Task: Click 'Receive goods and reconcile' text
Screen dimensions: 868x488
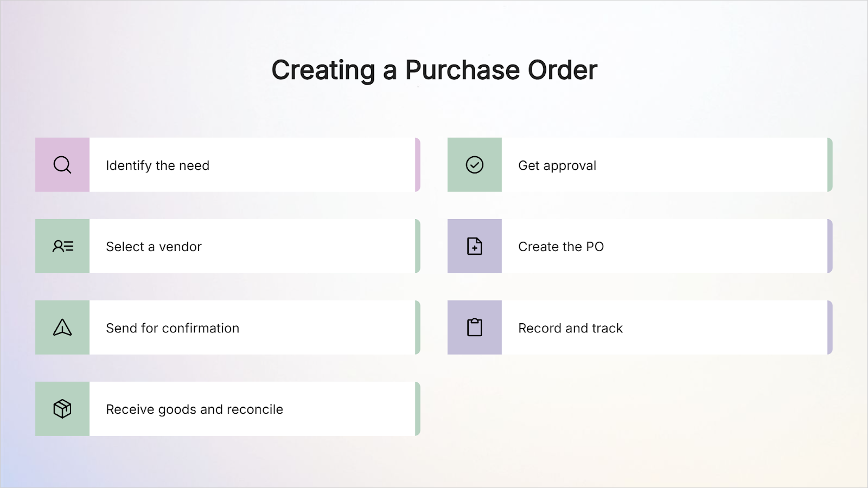Action: (194, 409)
